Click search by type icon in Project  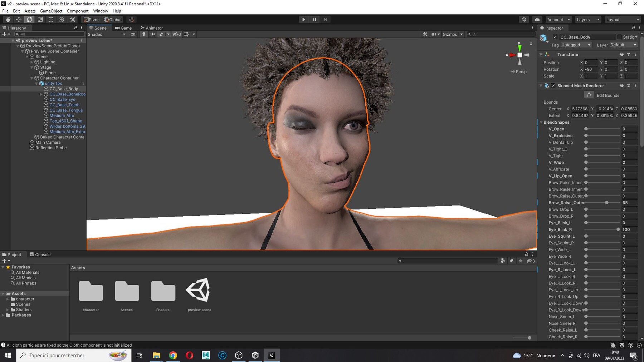(503, 261)
